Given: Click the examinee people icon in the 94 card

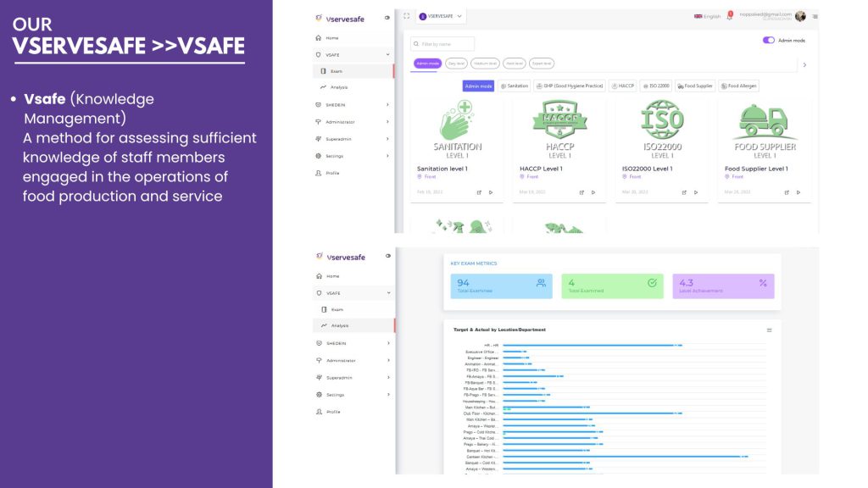Looking at the screenshot, I should coord(541,283).
